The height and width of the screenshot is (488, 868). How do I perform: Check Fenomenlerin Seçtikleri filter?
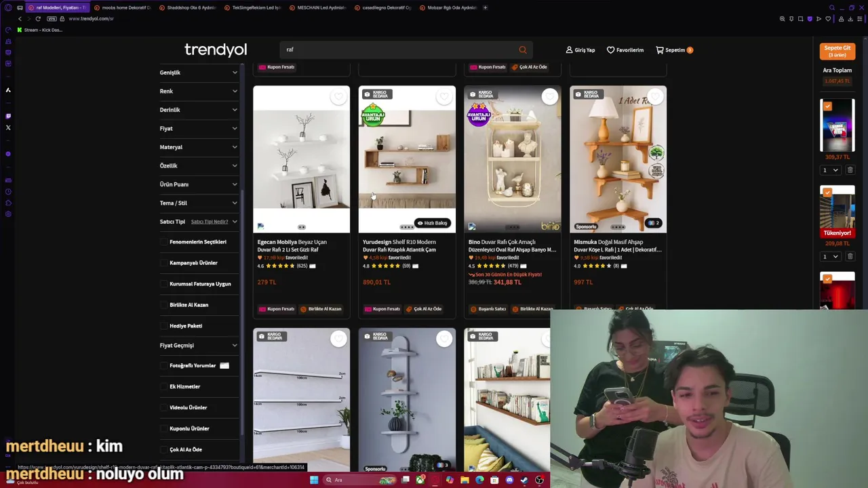pos(163,242)
